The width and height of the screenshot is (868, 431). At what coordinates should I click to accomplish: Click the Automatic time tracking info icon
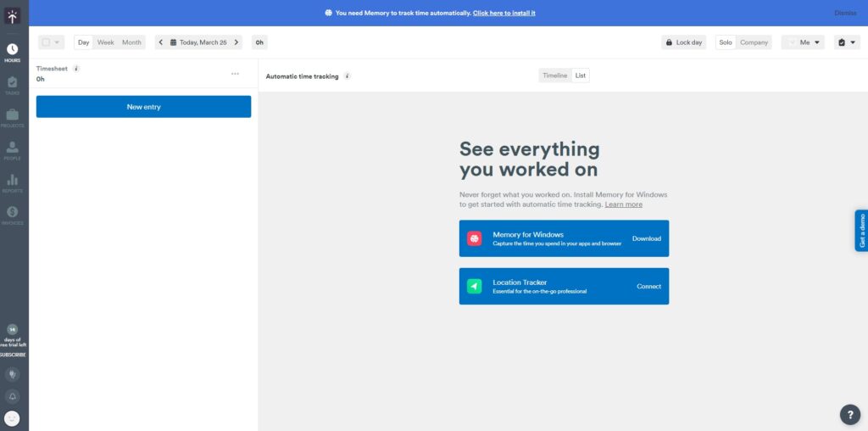pyautogui.click(x=347, y=76)
